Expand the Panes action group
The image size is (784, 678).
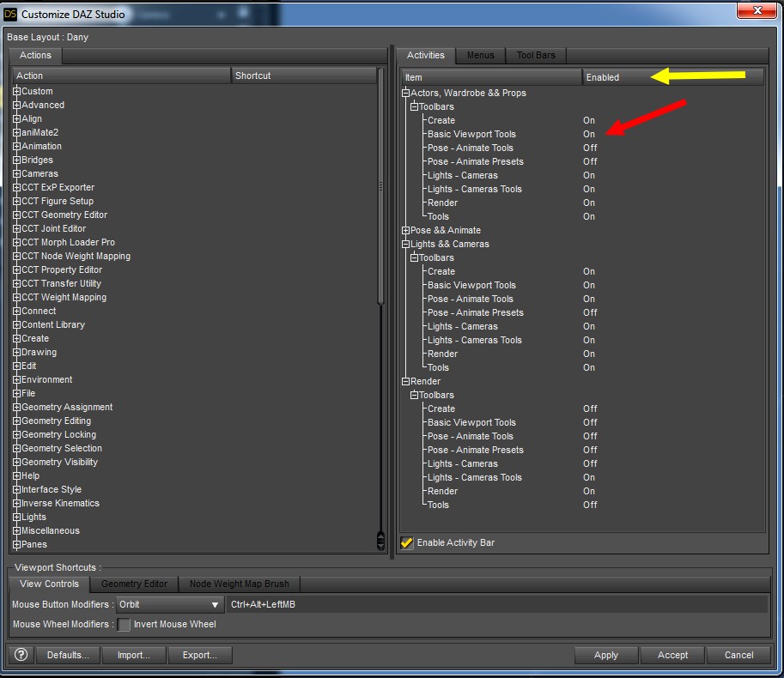pos(16,545)
